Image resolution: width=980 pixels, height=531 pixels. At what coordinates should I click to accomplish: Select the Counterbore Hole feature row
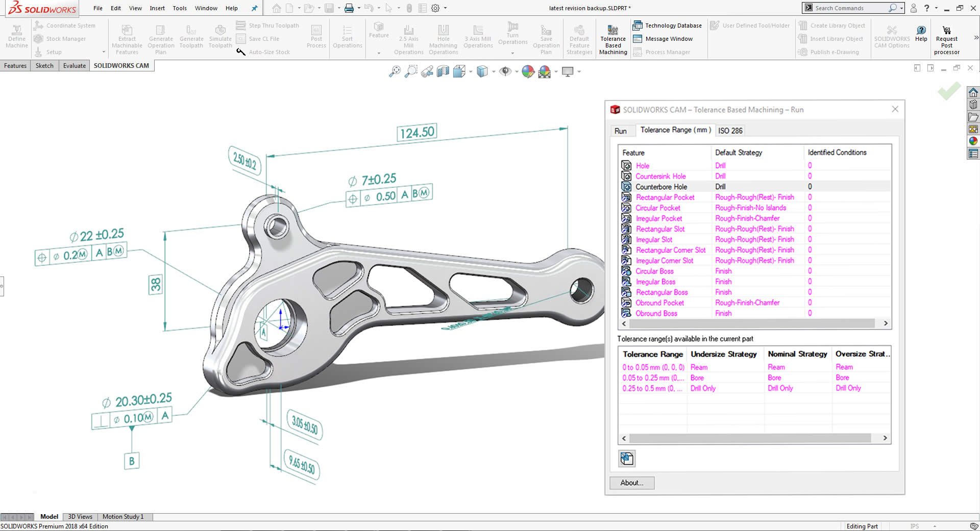click(x=661, y=187)
